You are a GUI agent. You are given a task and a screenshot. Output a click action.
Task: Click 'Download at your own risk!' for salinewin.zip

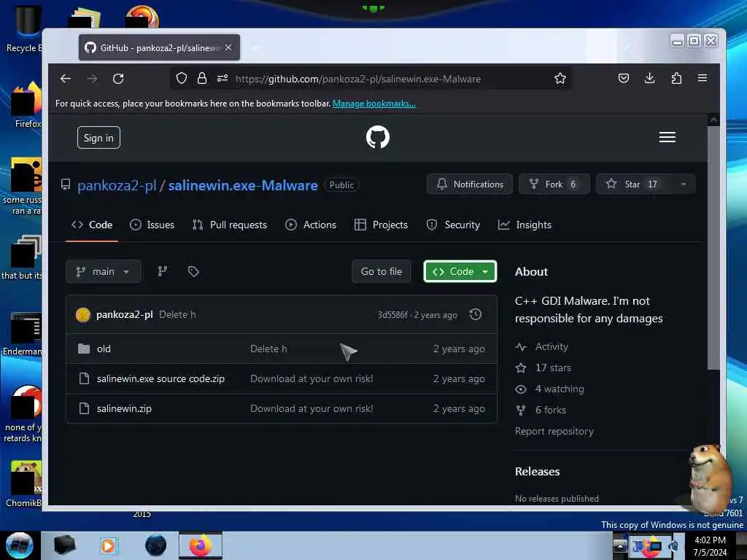click(311, 408)
